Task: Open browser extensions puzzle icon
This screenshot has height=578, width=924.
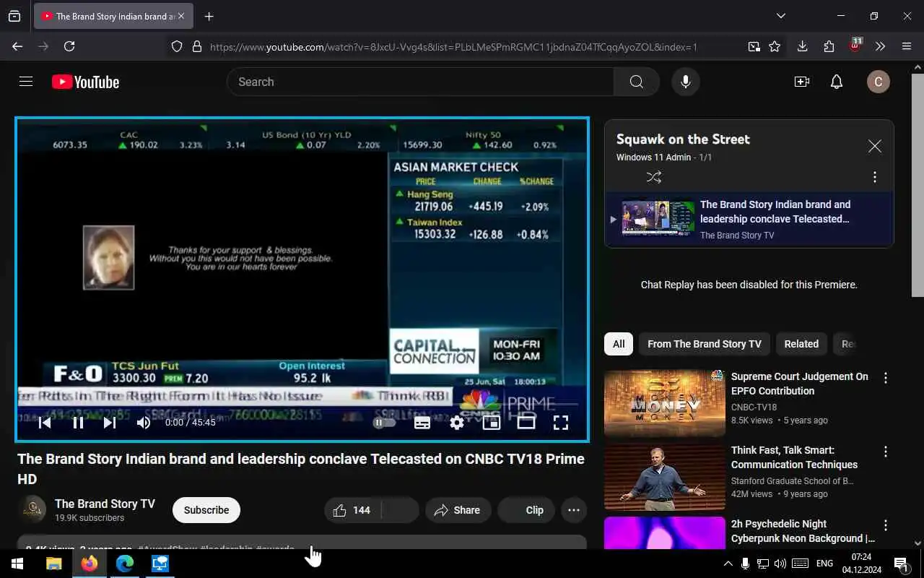Action: tap(829, 46)
